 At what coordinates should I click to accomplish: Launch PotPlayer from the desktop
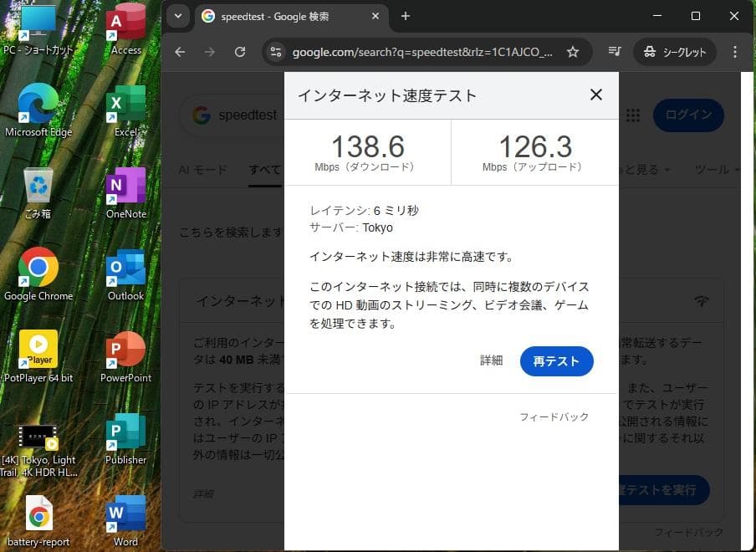click(38, 349)
